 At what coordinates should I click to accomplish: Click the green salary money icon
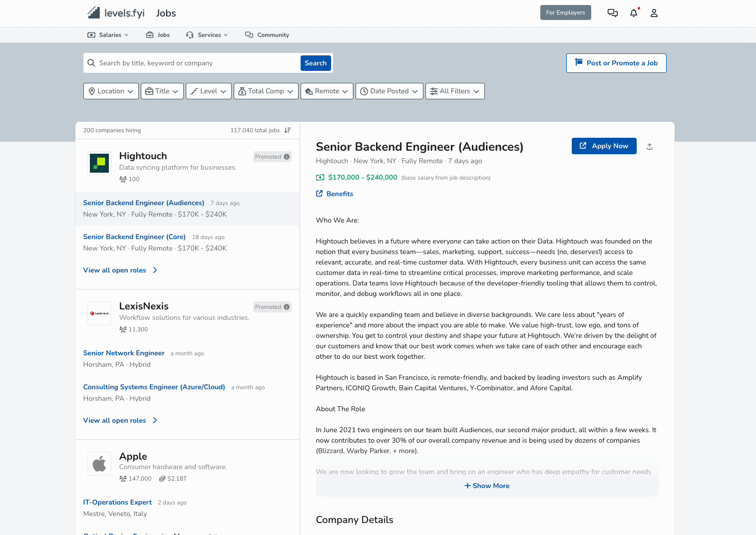tap(320, 178)
